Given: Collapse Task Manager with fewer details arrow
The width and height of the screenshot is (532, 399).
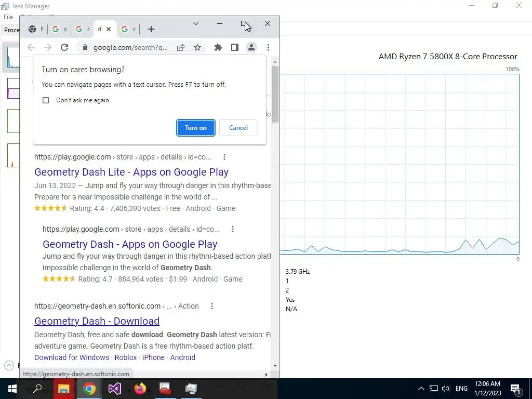Looking at the screenshot, I should [9, 365].
